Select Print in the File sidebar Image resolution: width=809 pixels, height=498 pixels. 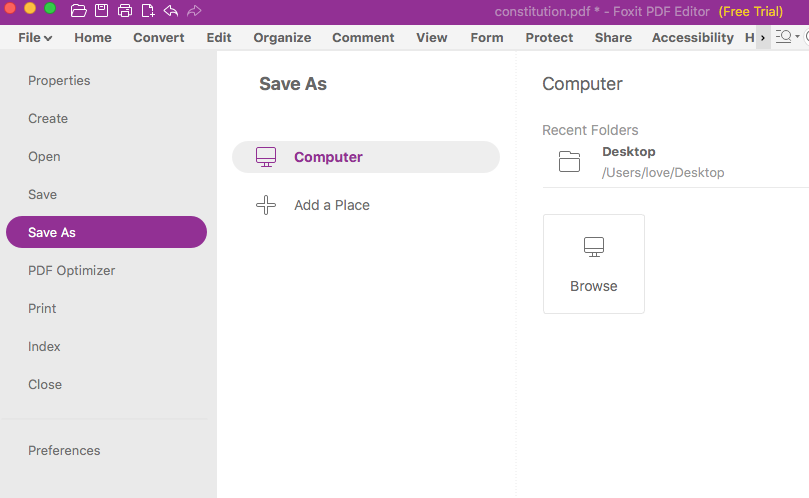(x=42, y=308)
